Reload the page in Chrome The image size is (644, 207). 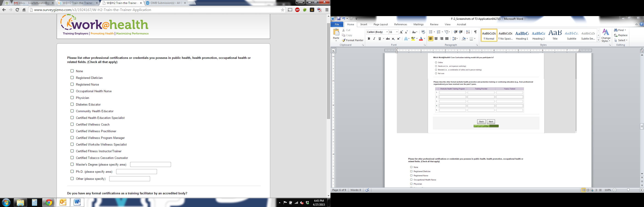(17, 10)
